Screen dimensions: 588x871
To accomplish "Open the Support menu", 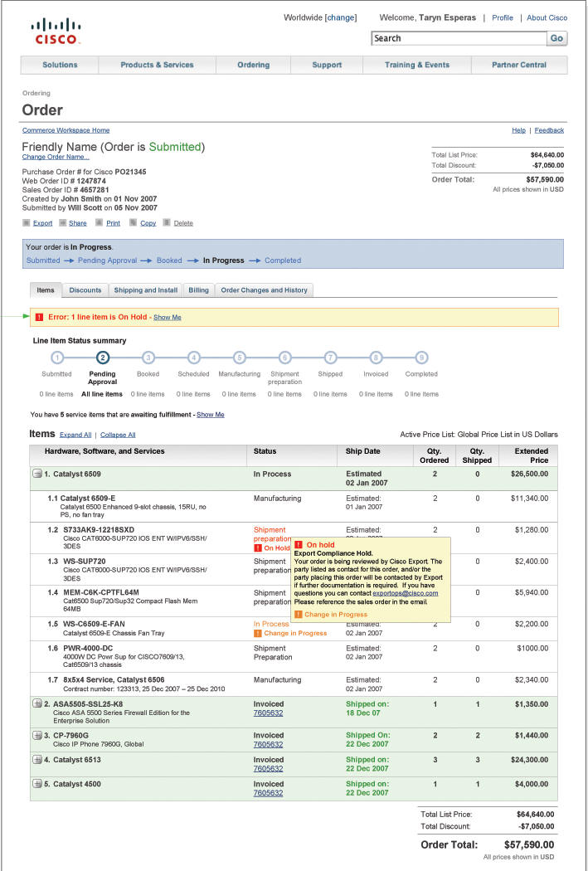I will click(327, 65).
